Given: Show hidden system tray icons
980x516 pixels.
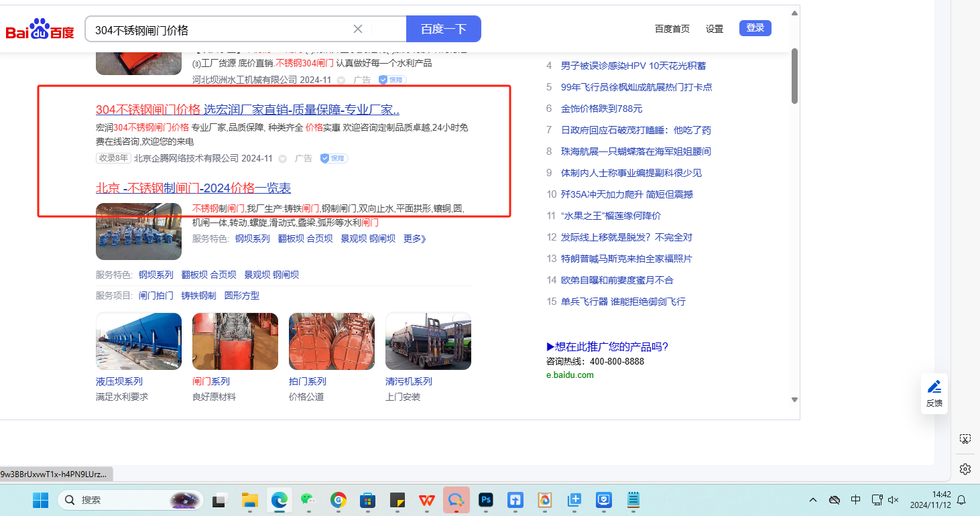Looking at the screenshot, I should (813, 500).
